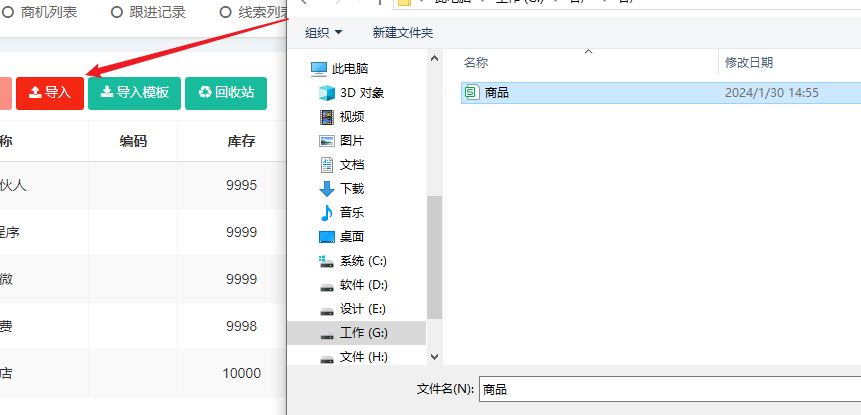The image size is (861, 415).
Task: Click the 音乐 note icon
Action: [x=327, y=212]
